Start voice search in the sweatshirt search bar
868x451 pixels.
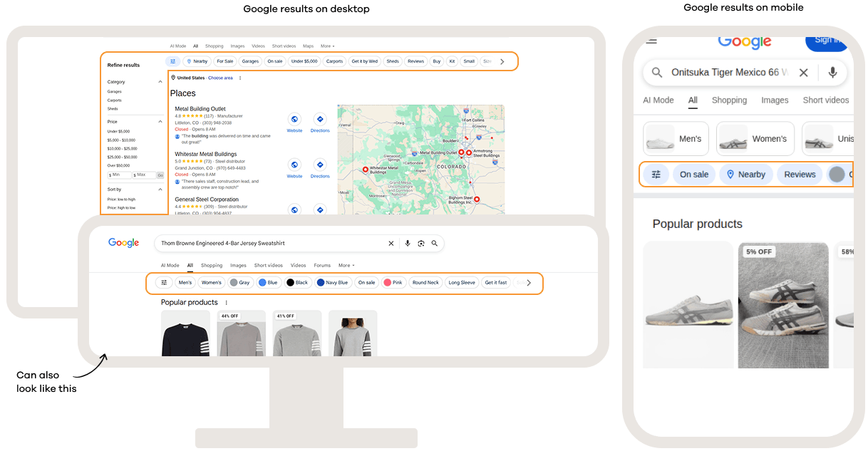[x=408, y=244]
